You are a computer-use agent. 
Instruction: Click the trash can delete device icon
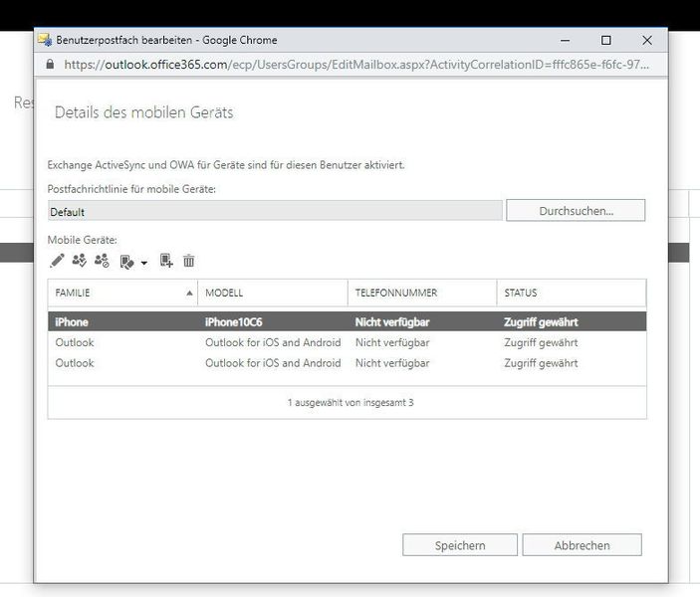[x=189, y=261]
